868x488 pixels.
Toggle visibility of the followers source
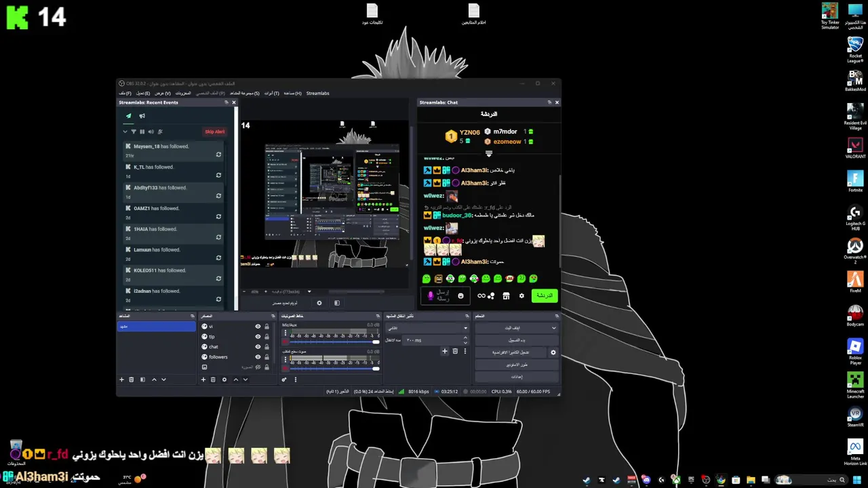tap(258, 357)
